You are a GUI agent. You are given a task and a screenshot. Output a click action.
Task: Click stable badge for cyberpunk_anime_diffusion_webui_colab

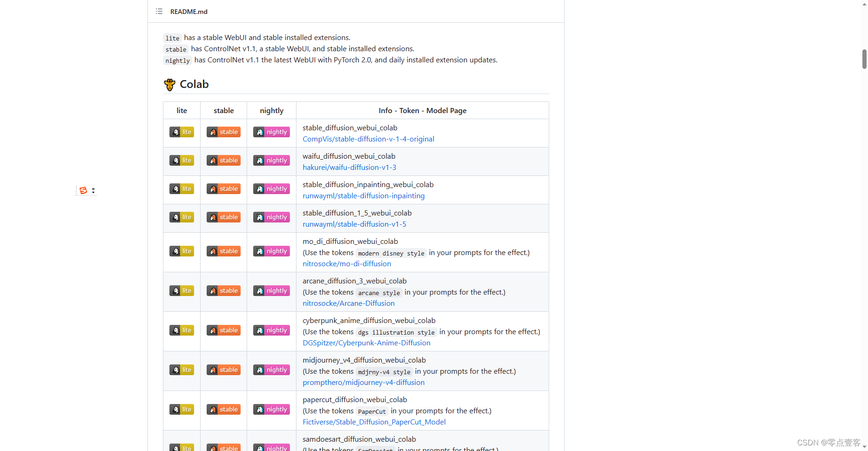coord(223,330)
